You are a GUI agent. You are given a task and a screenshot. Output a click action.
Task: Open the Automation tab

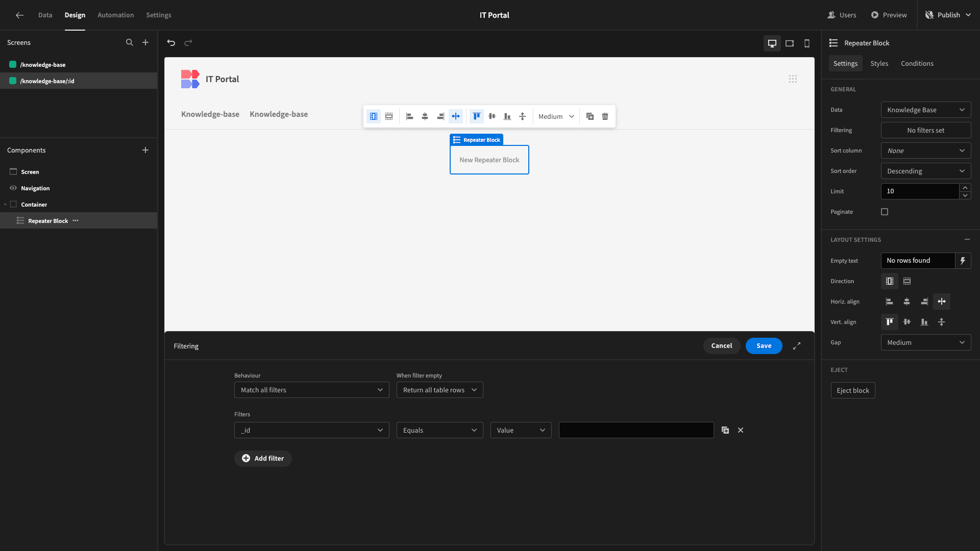pos(116,15)
